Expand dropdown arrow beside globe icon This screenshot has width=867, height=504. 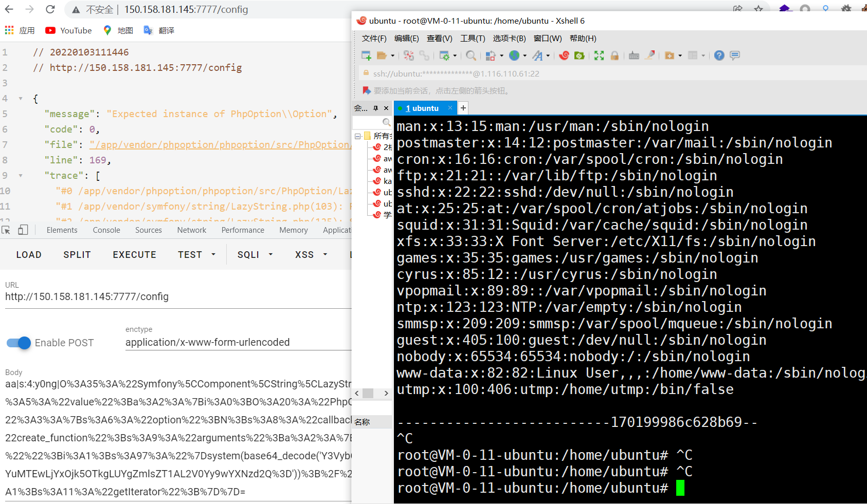click(x=525, y=55)
